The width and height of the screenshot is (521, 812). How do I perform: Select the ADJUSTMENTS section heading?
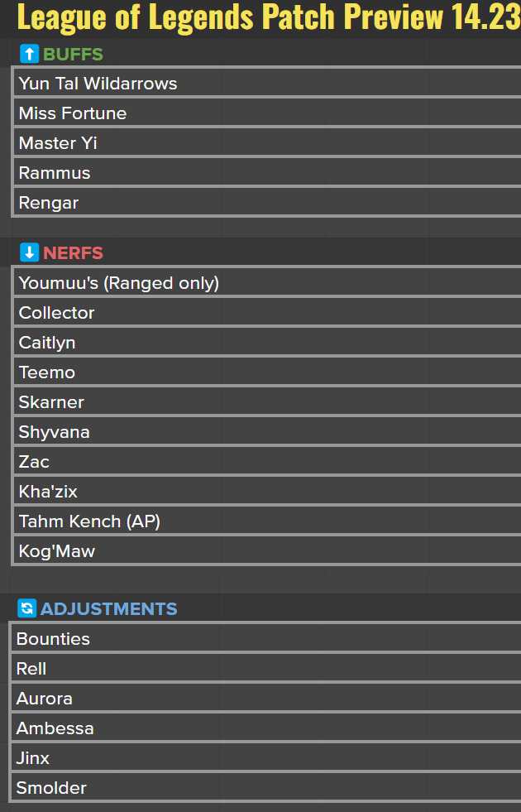point(108,609)
